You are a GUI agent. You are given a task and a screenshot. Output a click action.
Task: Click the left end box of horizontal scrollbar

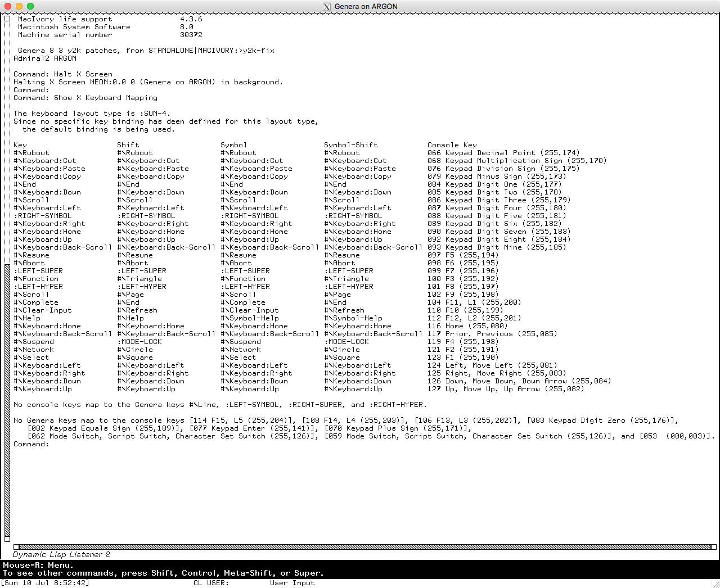pyautogui.click(x=16, y=546)
